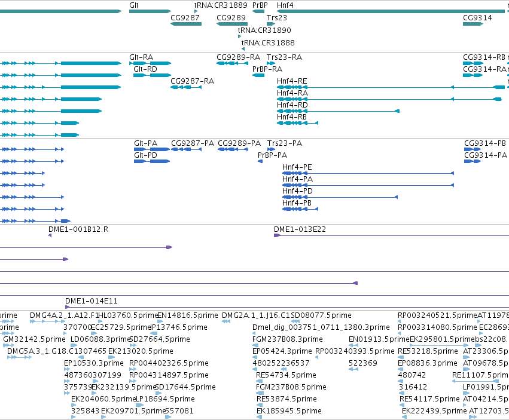Screen dimensions: 509x420
Task: Click the DME1-013E22 clone label
Action: [x=300, y=229]
